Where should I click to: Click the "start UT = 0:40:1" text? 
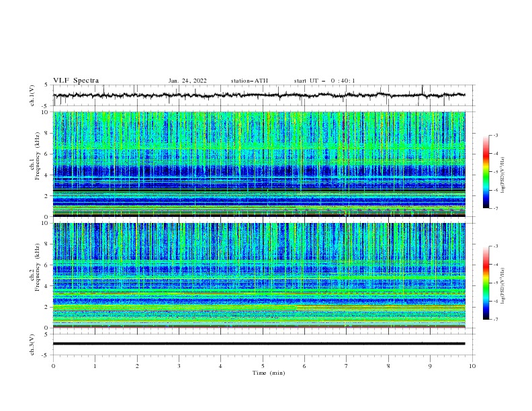pos(324,81)
